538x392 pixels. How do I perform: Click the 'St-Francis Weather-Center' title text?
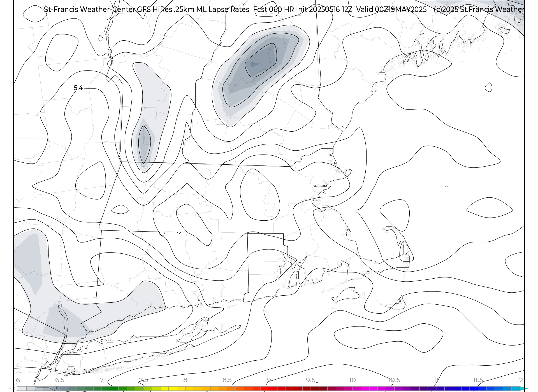(90, 10)
